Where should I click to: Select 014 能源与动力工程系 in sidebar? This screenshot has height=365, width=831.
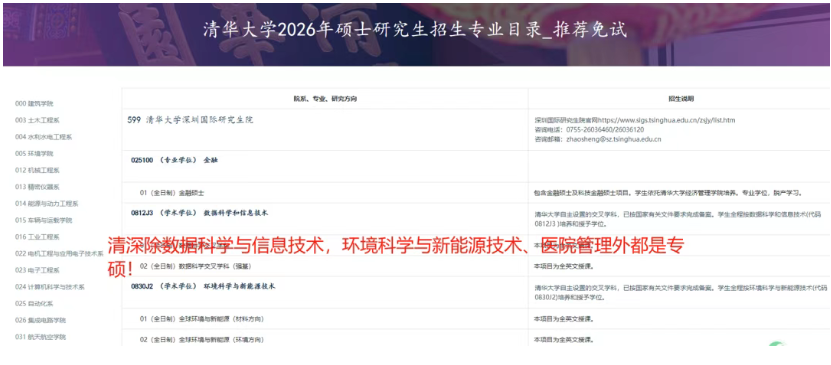47,203
